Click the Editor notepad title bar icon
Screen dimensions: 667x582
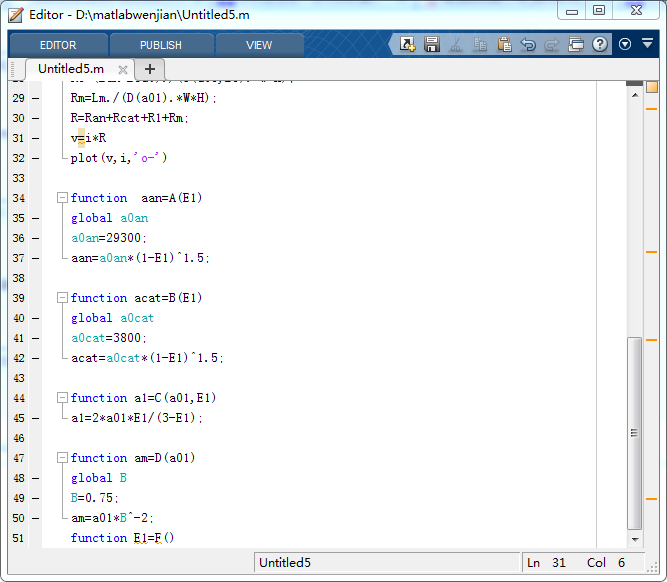pos(16,14)
